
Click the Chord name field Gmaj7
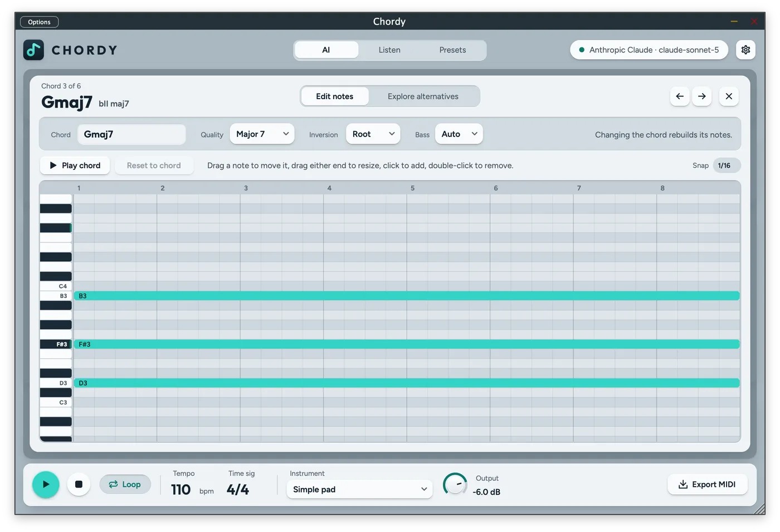click(x=131, y=134)
